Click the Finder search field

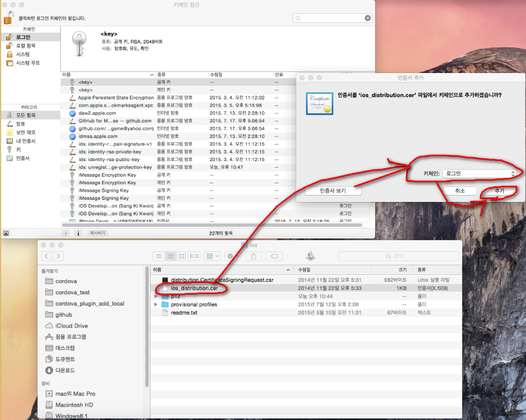click(398, 256)
